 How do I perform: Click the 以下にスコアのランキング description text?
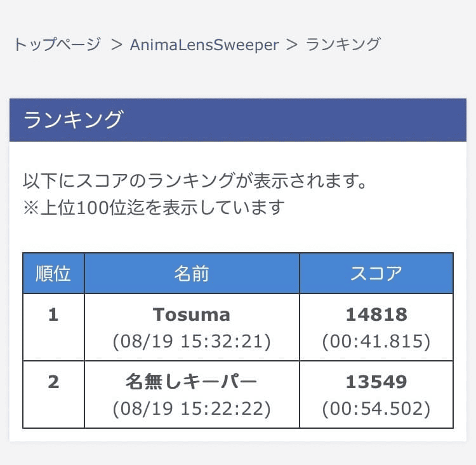[x=195, y=181]
